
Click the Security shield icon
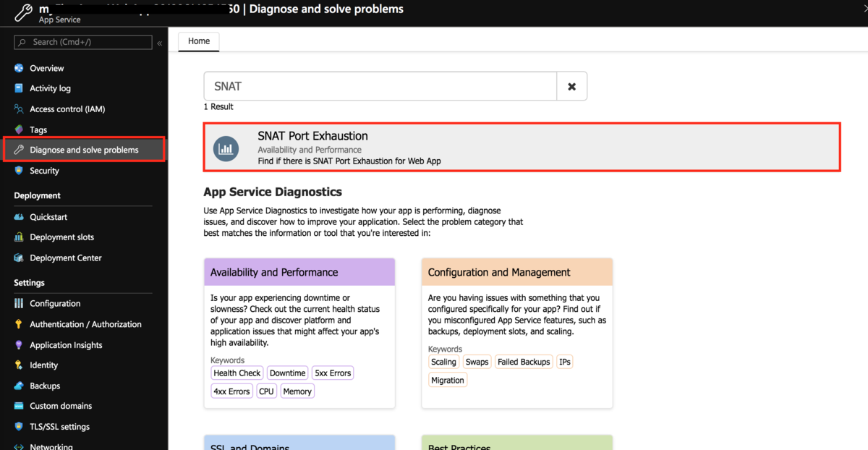pyautogui.click(x=20, y=171)
